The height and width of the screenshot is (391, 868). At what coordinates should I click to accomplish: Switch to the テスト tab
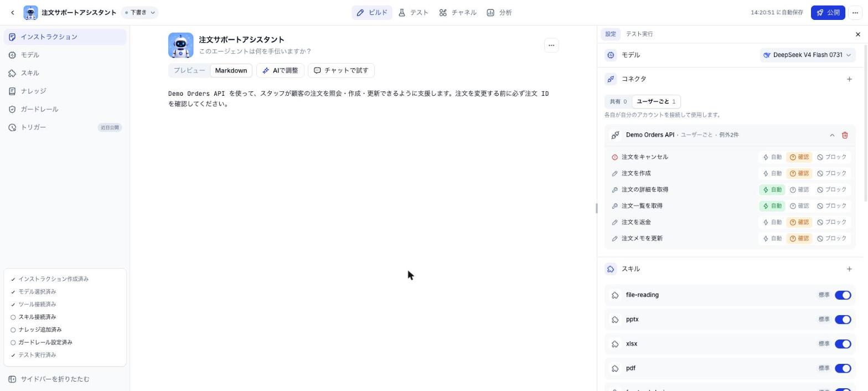pyautogui.click(x=413, y=12)
